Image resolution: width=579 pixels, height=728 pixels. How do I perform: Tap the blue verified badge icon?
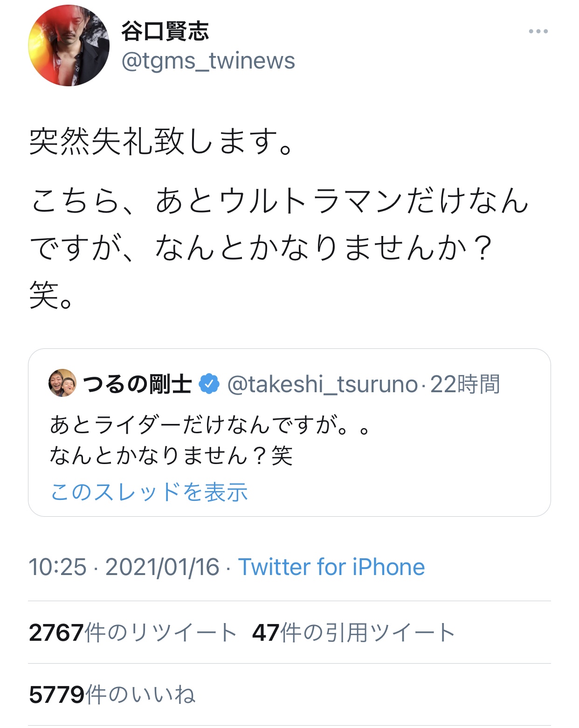coord(209,384)
